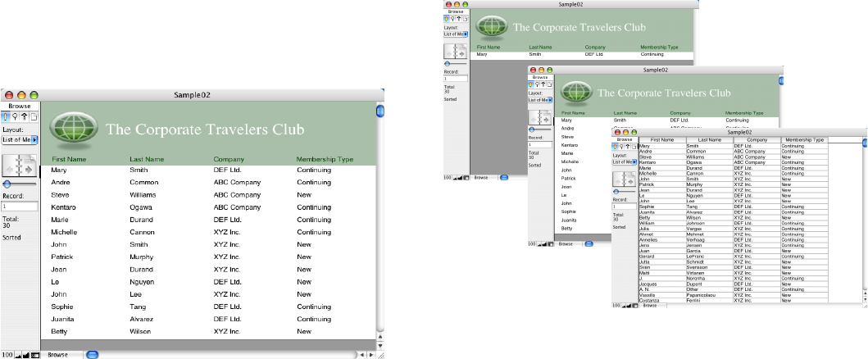The height and width of the screenshot is (359, 868).
Task: Click the record book icon in single-record window
Action: pos(456,52)
